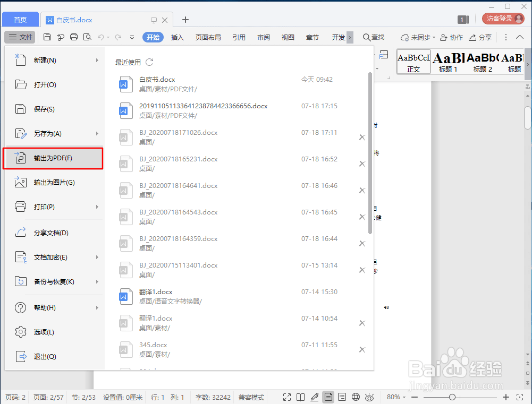Image resolution: width=532 pixels, height=404 pixels.
Task: Click the Print icon in quick access toolbar
Action: (x=74, y=37)
